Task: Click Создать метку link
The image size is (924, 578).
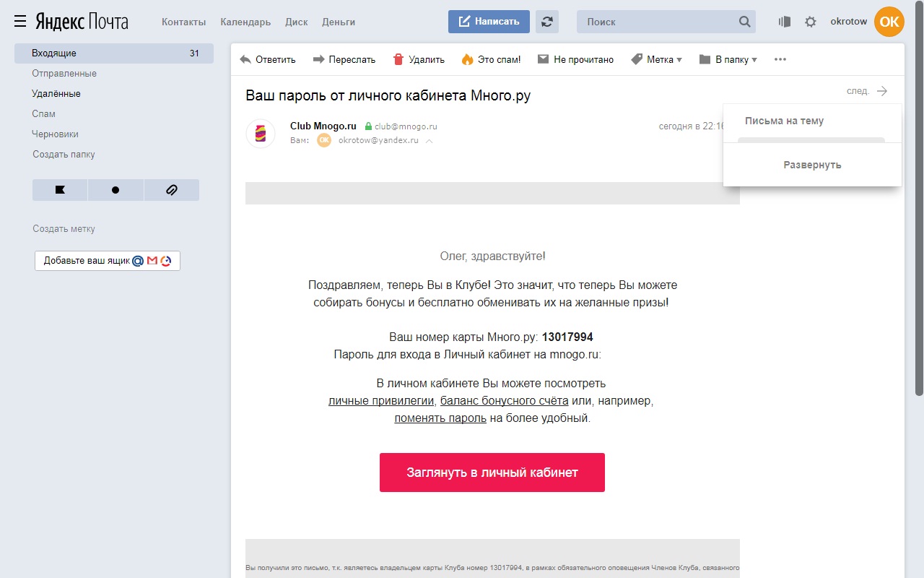Action: 64,229
